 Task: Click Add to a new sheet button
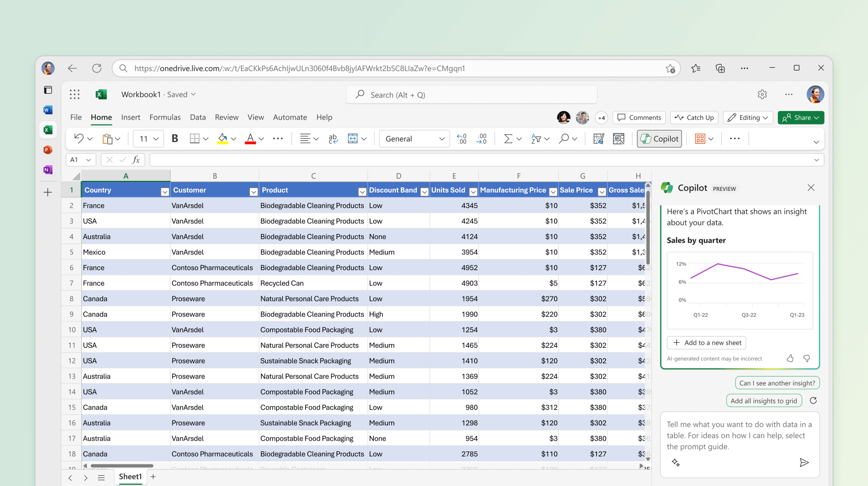[x=708, y=342]
